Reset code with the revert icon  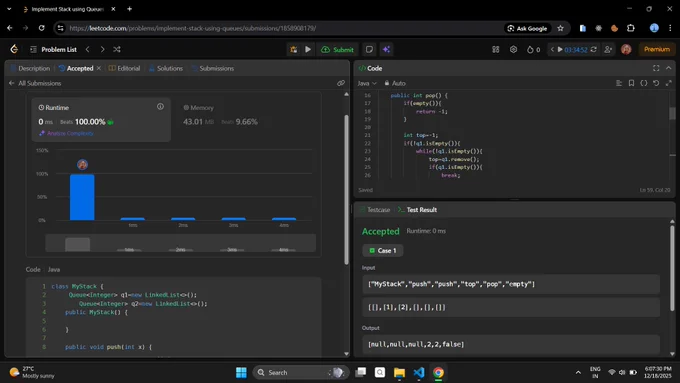[x=656, y=83]
